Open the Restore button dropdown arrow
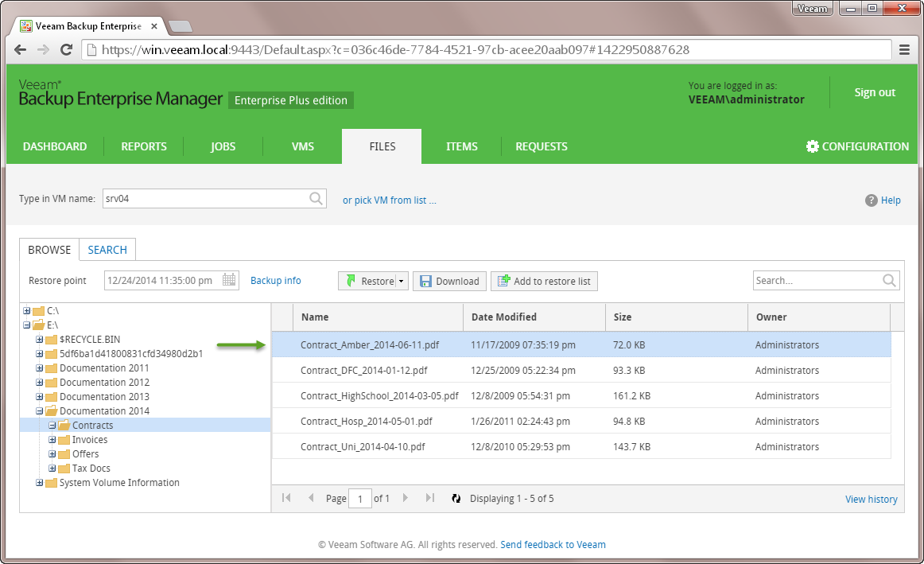 click(402, 281)
